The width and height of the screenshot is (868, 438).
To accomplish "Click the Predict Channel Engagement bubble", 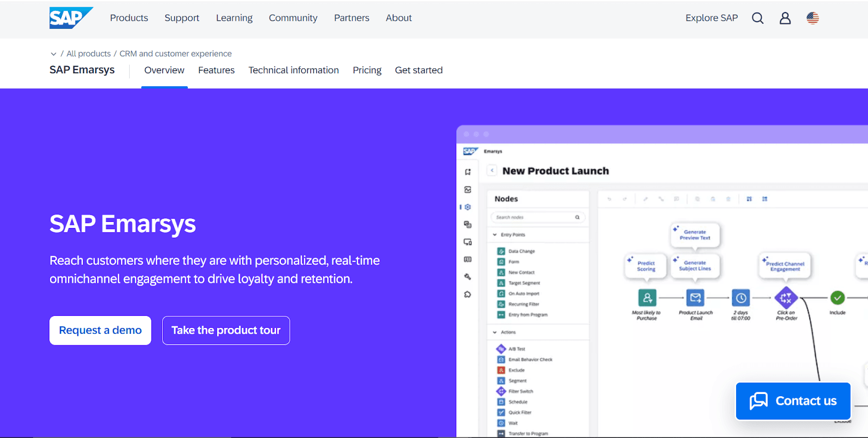I will [x=785, y=266].
